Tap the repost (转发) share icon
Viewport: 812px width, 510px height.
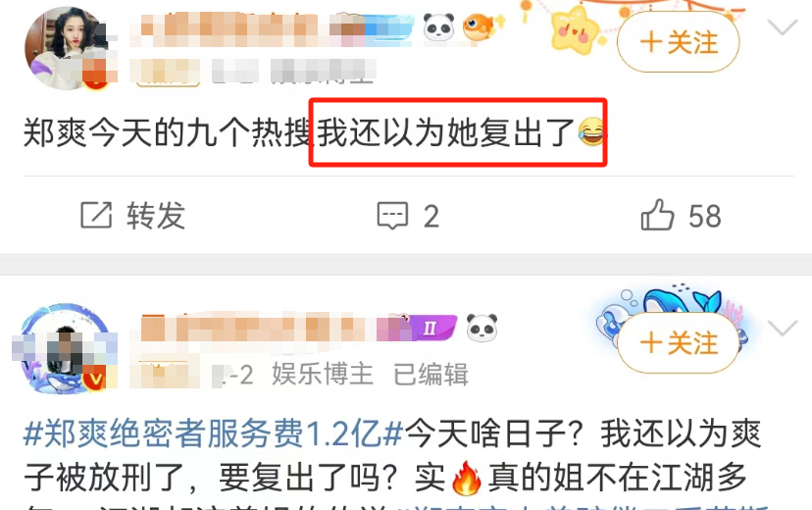click(x=96, y=215)
